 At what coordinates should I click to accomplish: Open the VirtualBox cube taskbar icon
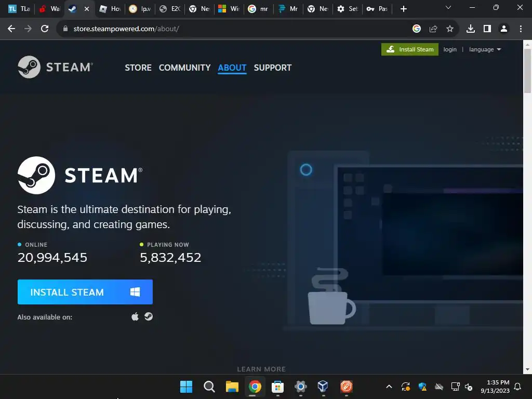click(323, 387)
